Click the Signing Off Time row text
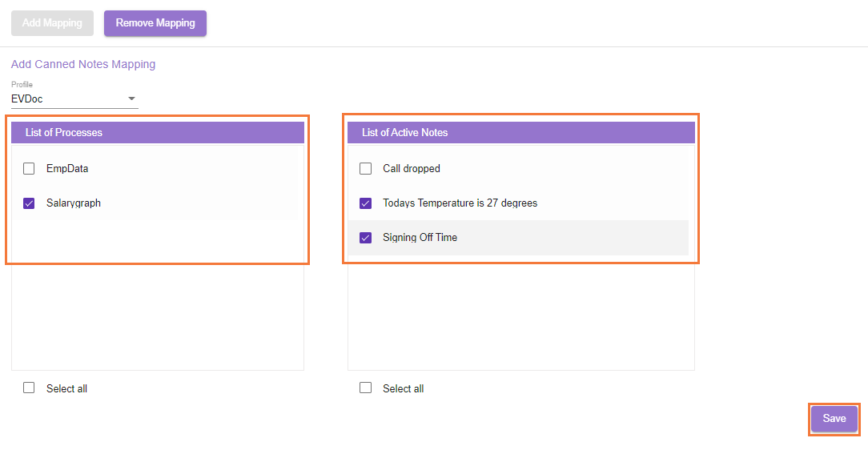 420,238
